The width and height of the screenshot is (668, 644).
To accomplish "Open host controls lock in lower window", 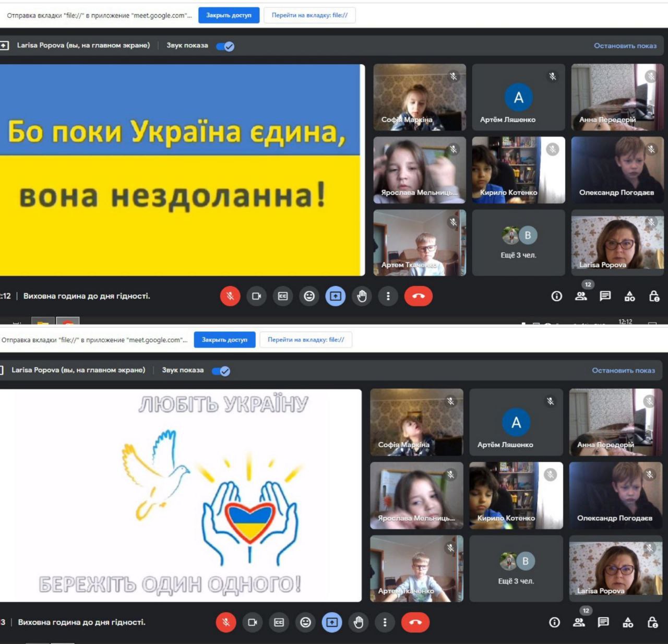I will [652, 622].
